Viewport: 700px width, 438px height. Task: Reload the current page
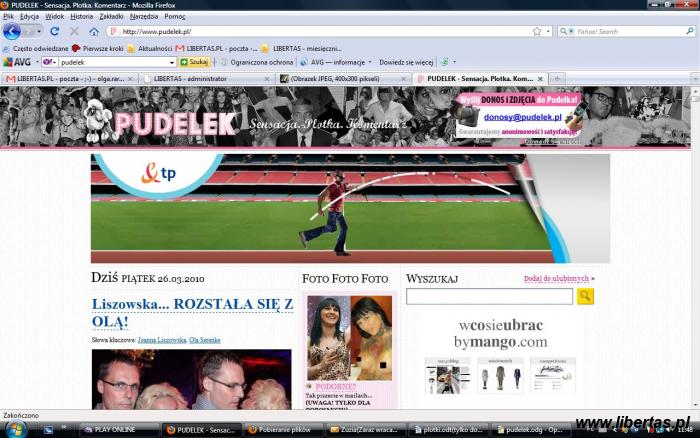[55, 32]
